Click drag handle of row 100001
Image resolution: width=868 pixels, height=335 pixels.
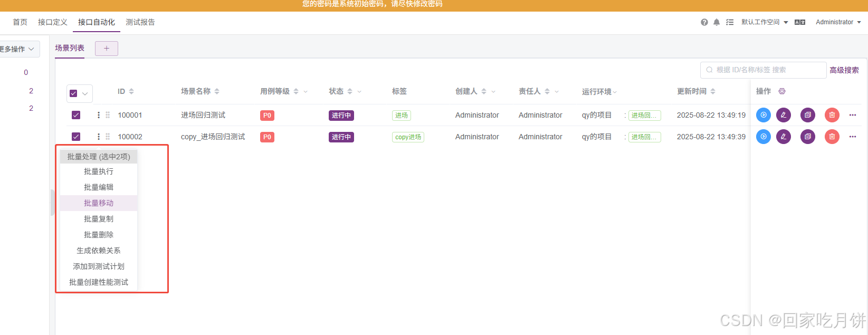(x=108, y=115)
